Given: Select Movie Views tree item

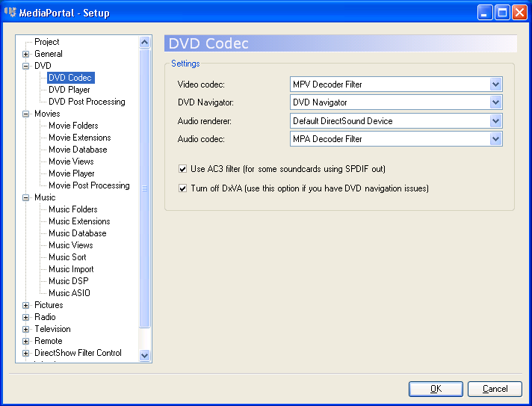Looking at the screenshot, I should pos(71,162).
